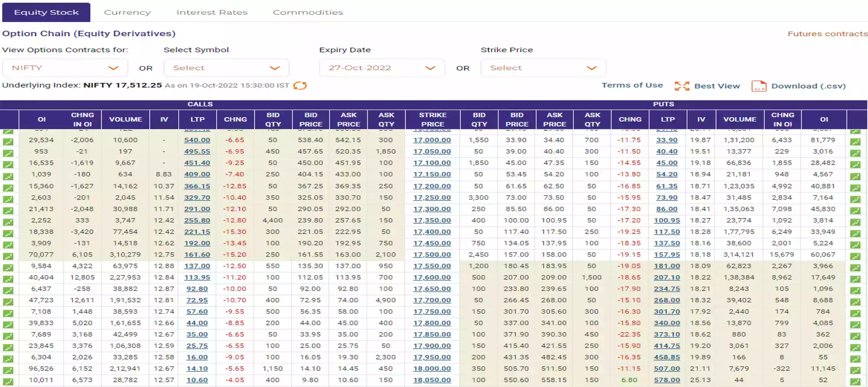
Task: Open puts chart icon for 17,450.00 row
Action: point(855,245)
